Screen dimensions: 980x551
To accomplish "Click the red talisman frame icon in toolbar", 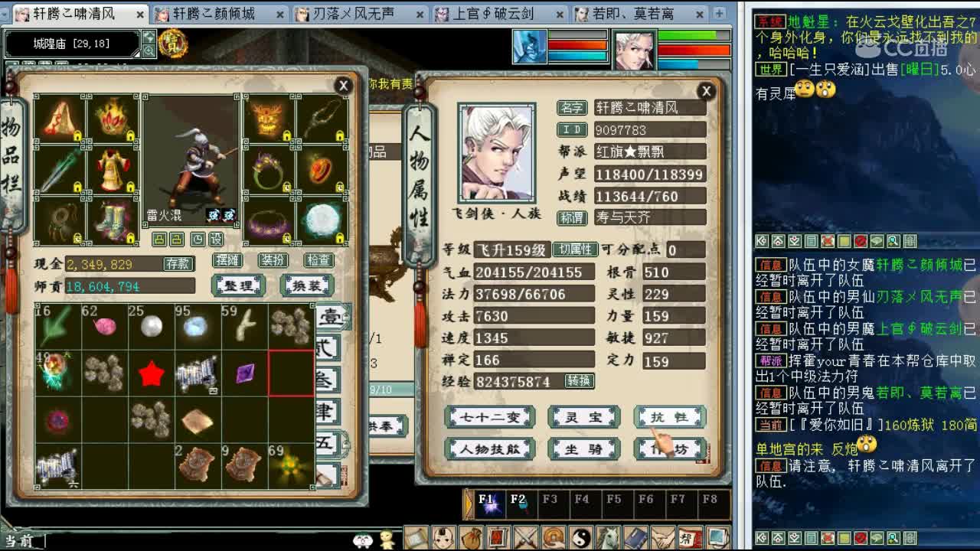I will 499,537.
